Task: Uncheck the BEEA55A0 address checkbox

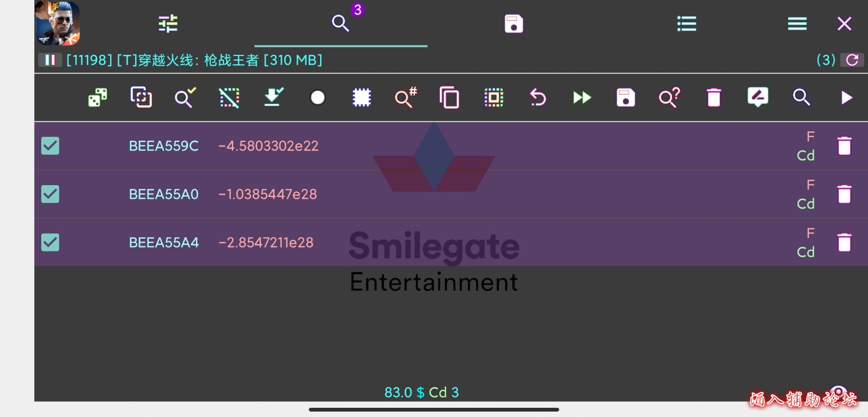Action: (x=50, y=194)
